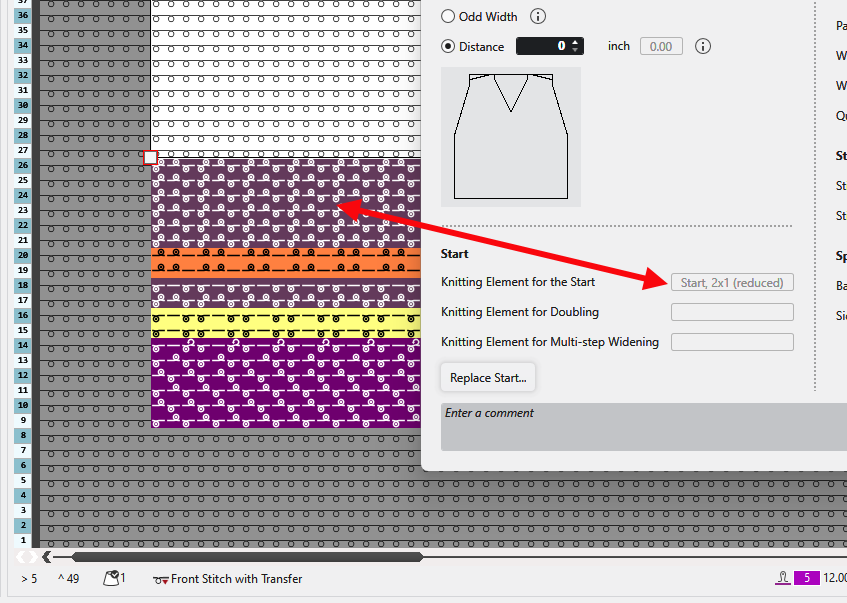Viewport: 847px width, 603px height.
Task: Select the Odd Width radio option
Action: [x=448, y=17]
